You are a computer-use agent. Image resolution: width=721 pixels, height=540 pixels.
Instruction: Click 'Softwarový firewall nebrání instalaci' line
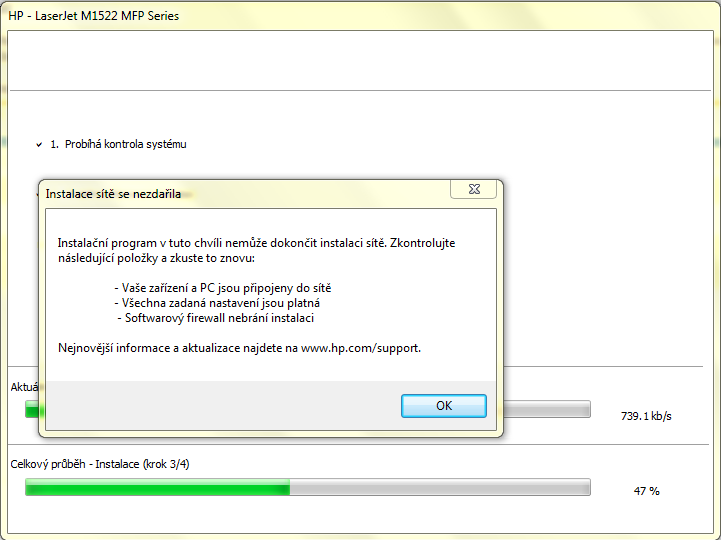[x=216, y=318]
